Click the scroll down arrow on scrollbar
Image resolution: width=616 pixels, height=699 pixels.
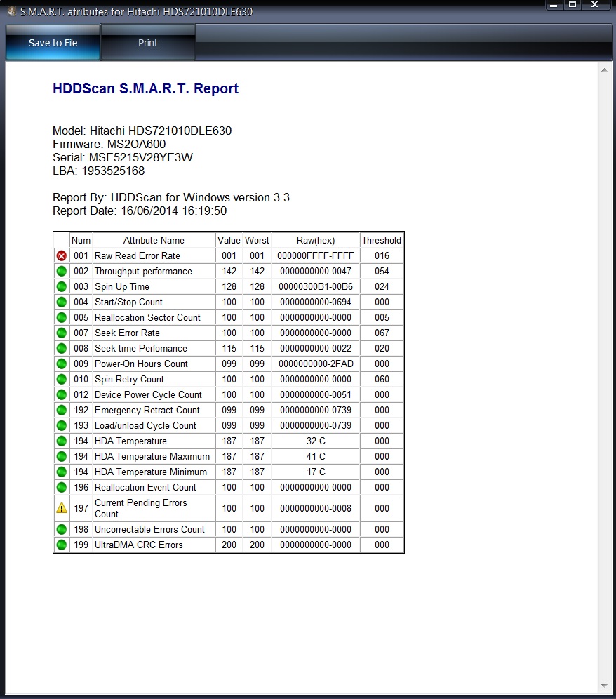click(x=603, y=686)
